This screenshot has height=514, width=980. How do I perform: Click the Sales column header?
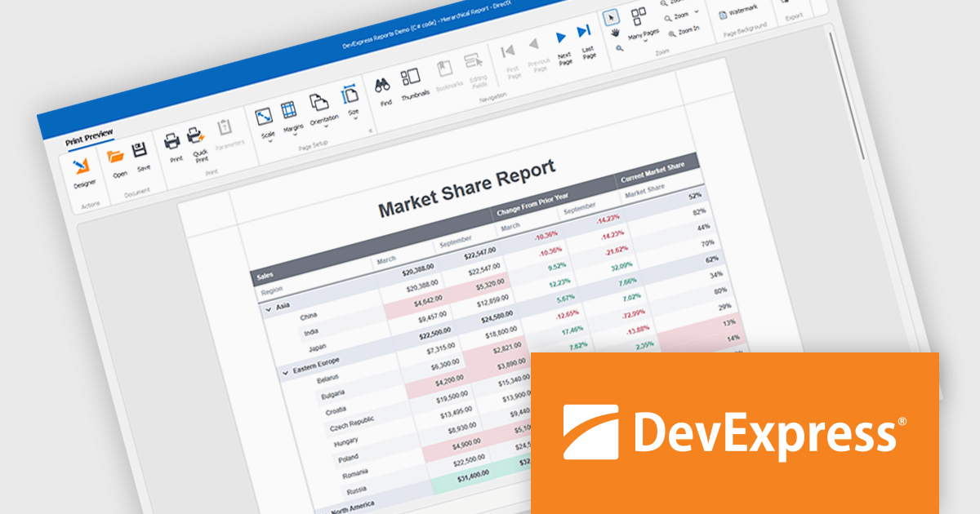pyautogui.click(x=264, y=276)
